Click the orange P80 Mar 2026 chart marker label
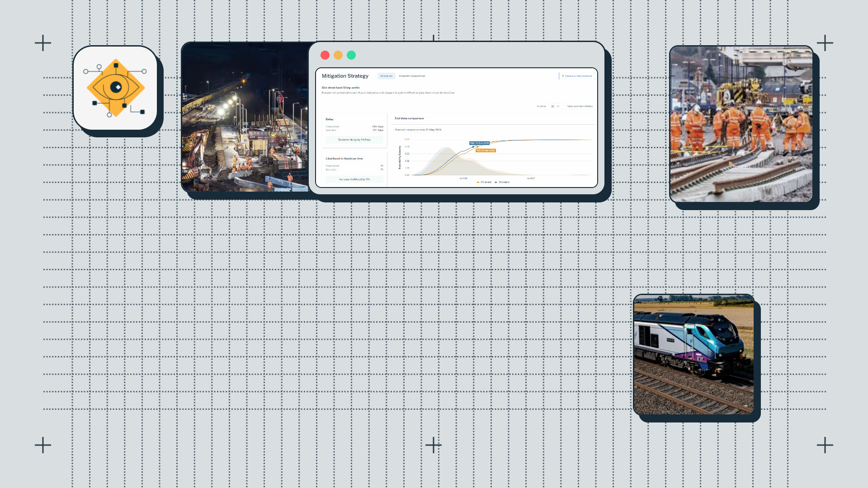The image size is (868, 488). pyautogui.click(x=486, y=150)
